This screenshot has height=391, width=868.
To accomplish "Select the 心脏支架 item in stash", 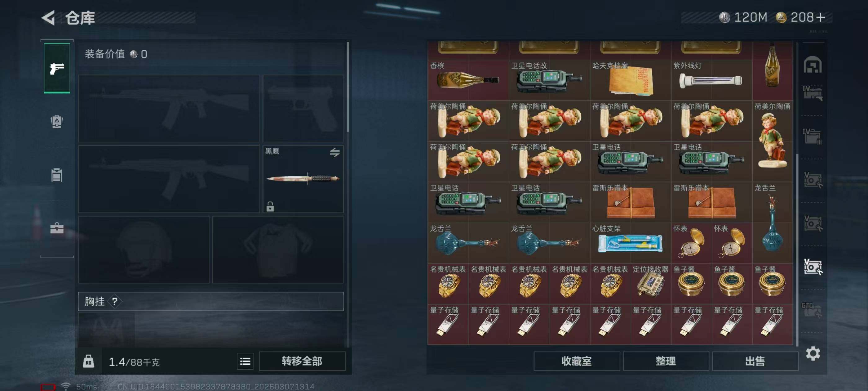I will [630, 243].
